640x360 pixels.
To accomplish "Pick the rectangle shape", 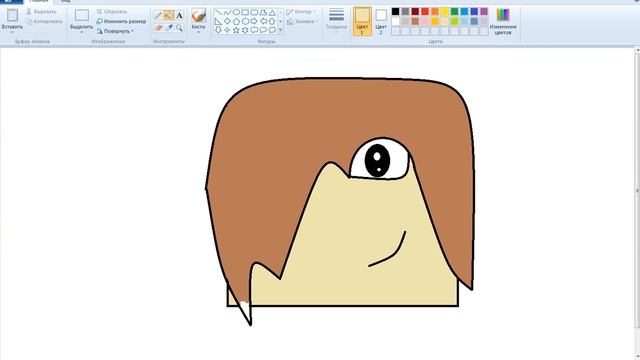I will [x=245, y=12].
